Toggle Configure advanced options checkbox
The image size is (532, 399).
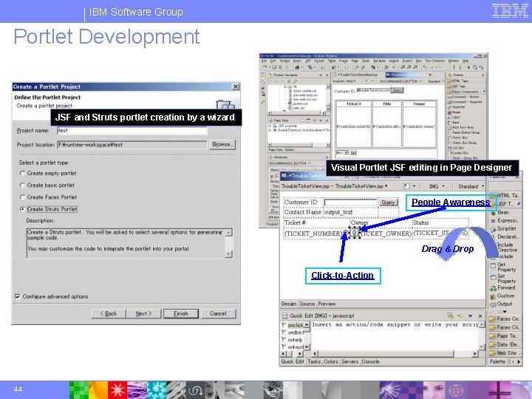click(17, 296)
